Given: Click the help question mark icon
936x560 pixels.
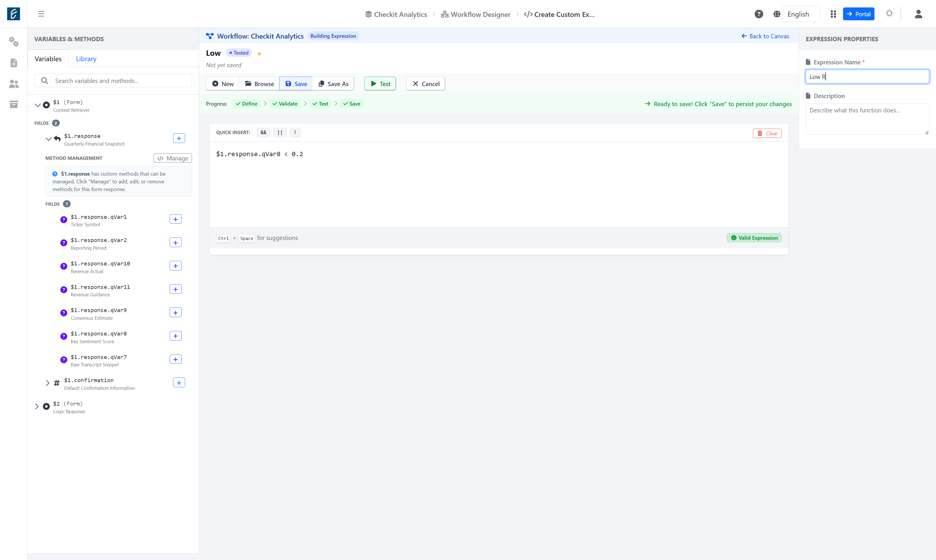Looking at the screenshot, I should pos(759,14).
